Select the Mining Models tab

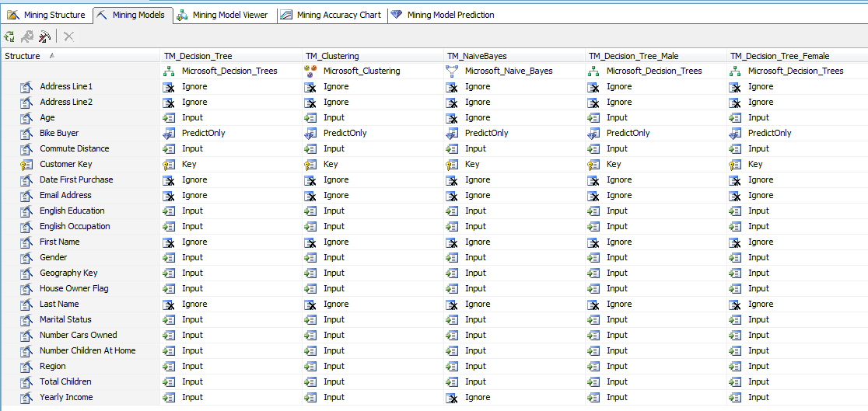point(133,15)
